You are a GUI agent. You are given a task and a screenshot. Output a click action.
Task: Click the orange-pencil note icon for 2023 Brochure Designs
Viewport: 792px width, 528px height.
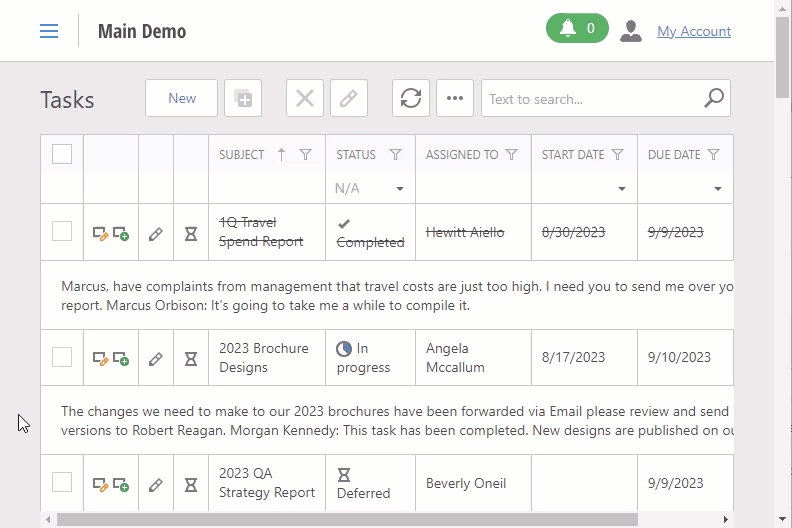click(100, 359)
